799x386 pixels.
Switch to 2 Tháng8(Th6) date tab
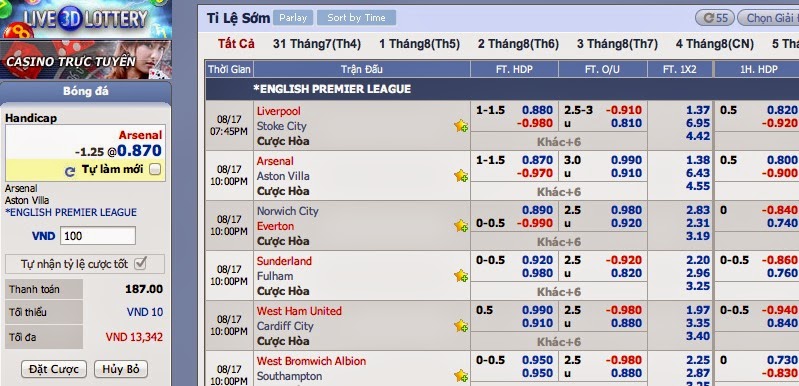(518, 44)
